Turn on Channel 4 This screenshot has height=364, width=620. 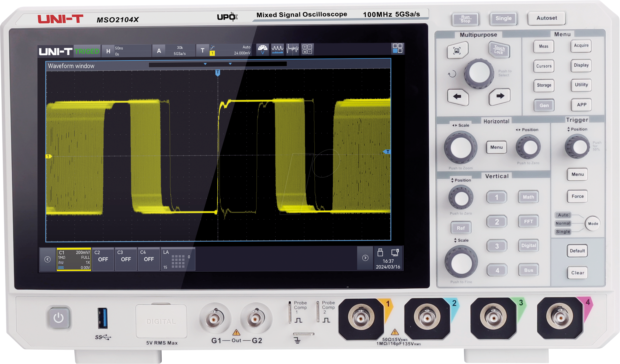coord(149,259)
